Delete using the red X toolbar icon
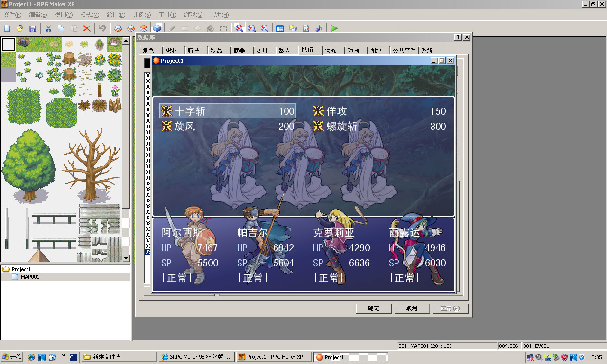This screenshot has height=364, width=607. 87,28
